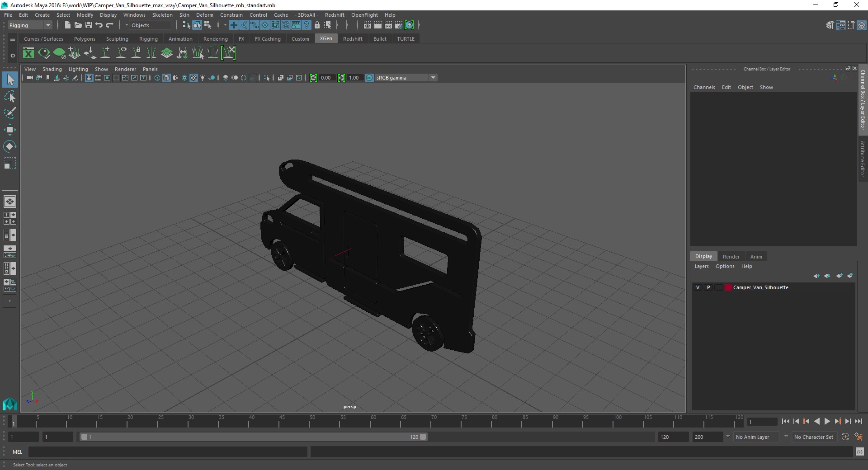Click the range slider bar handle at 120
868x470 pixels.
pyautogui.click(x=423, y=437)
